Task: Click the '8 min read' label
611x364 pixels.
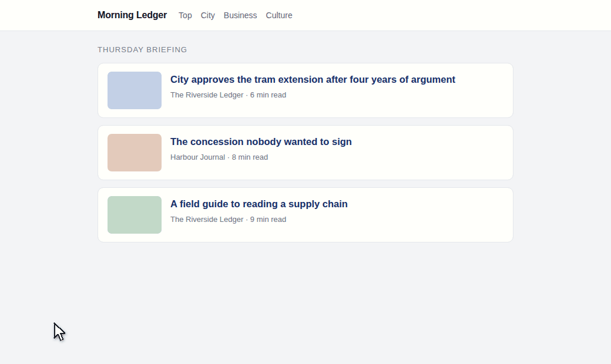Action: [x=250, y=157]
